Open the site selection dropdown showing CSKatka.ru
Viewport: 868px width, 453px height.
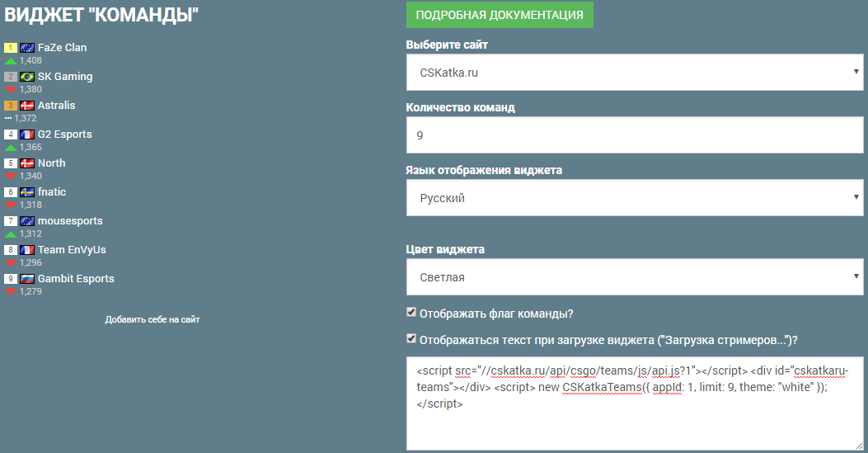(x=635, y=72)
